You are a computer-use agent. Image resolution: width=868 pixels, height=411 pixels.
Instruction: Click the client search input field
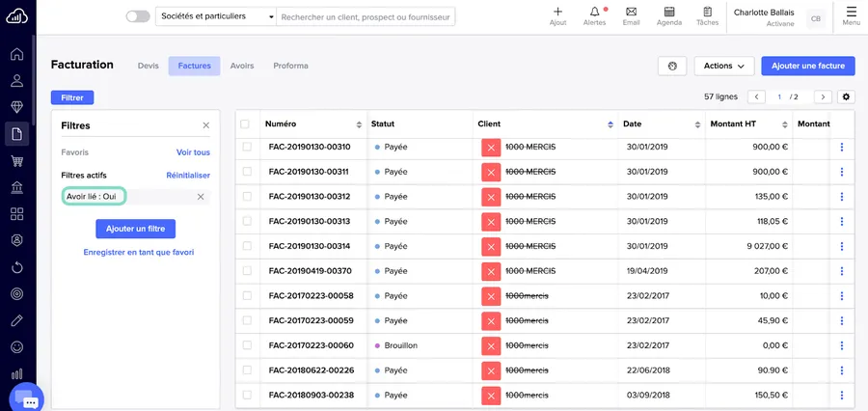[366, 16]
